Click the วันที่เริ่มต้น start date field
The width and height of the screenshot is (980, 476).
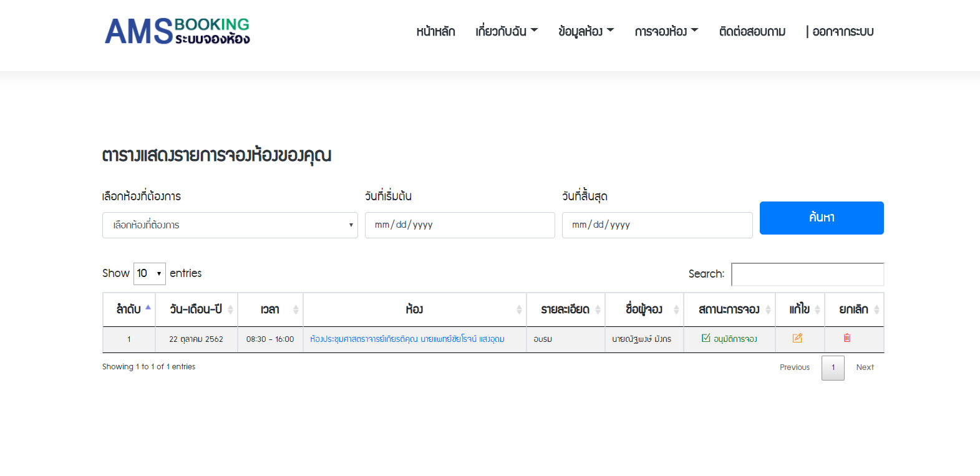(460, 225)
